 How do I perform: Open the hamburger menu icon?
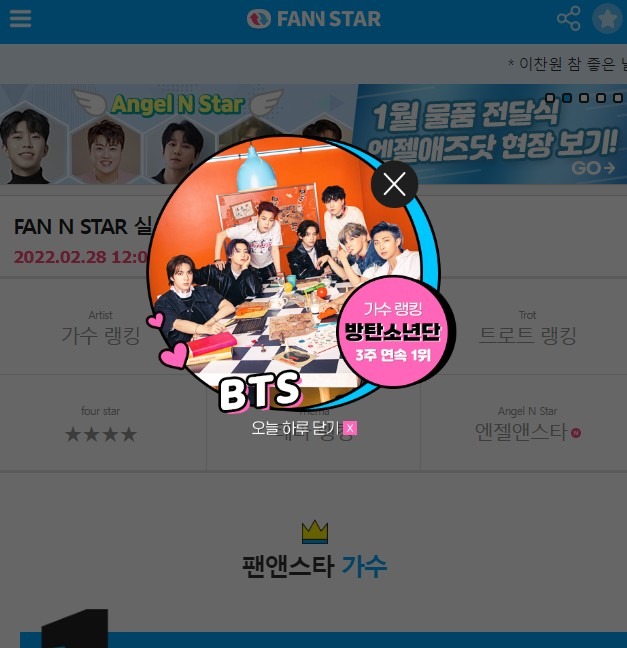click(x=20, y=19)
